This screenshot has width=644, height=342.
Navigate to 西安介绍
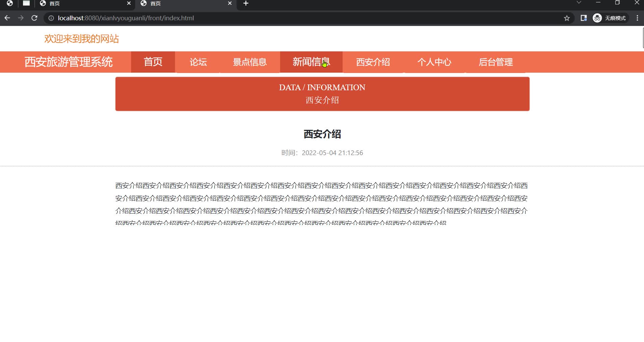tap(372, 62)
